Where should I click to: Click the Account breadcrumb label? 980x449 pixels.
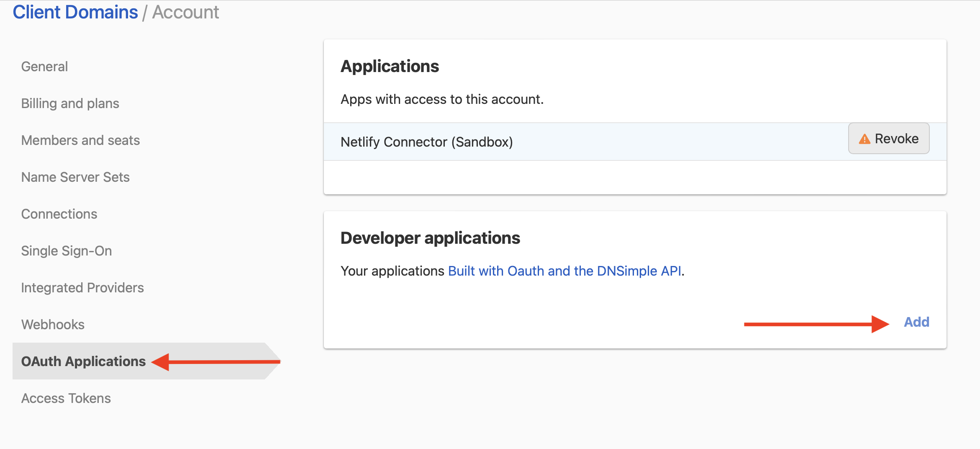pyautogui.click(x=185, y=12)
